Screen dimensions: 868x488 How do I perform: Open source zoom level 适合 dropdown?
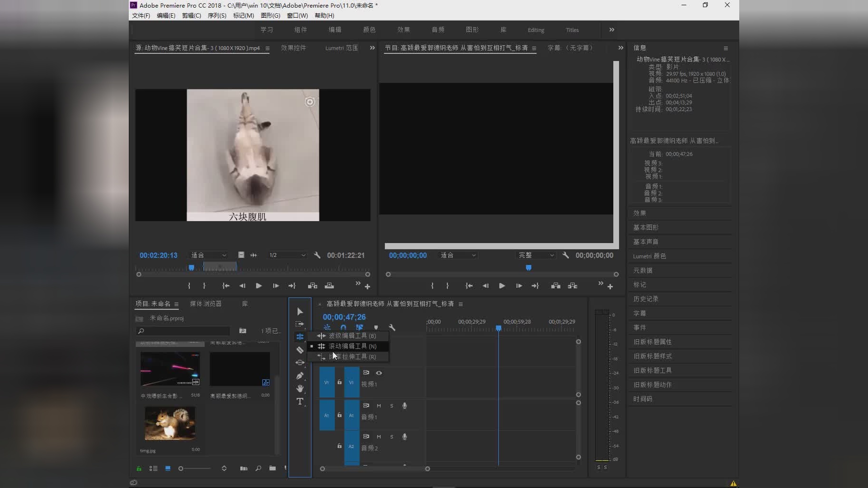tap(209, 255)
